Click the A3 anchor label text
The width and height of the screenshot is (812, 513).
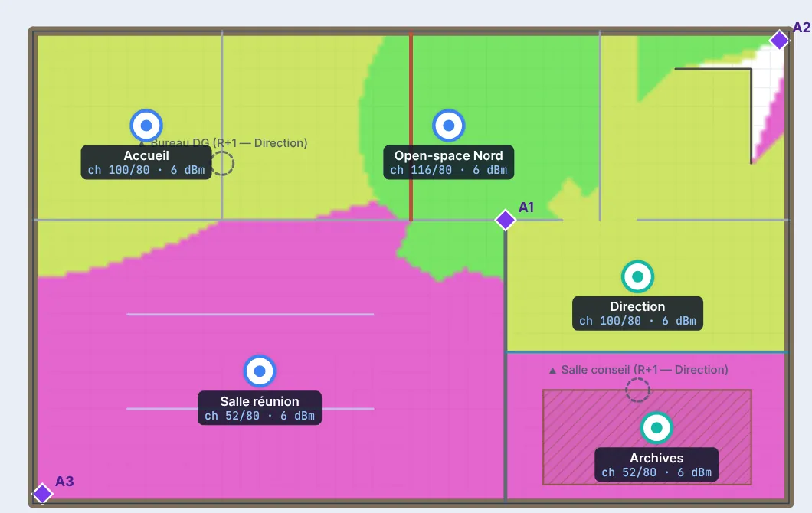(65, 482)
